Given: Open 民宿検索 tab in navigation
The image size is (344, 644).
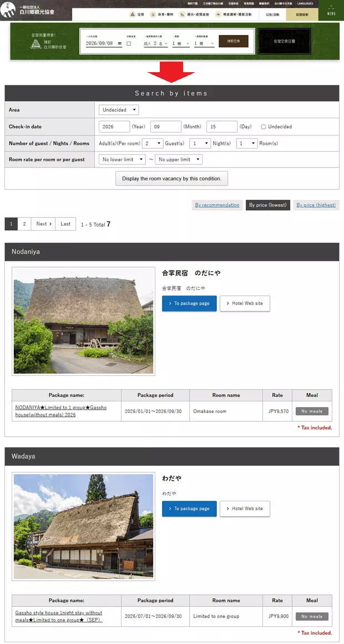Looking at the screenshot, I should (x=302, y=14).
